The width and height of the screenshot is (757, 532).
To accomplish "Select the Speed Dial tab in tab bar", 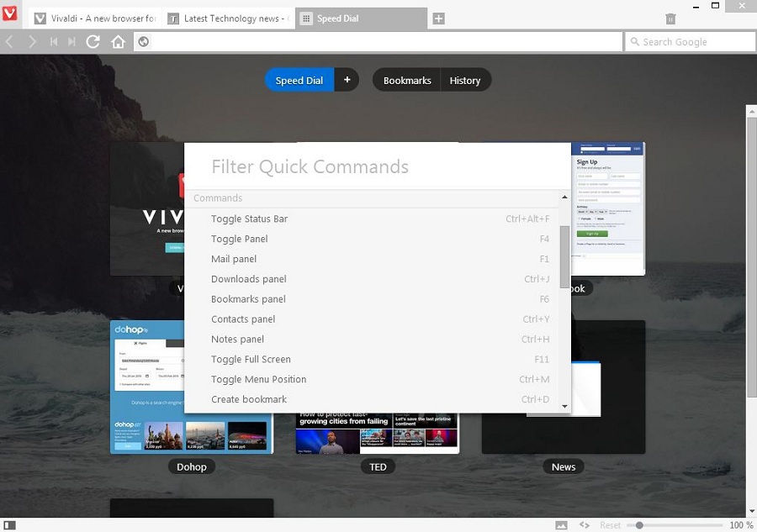I will (x=361, y=18).
